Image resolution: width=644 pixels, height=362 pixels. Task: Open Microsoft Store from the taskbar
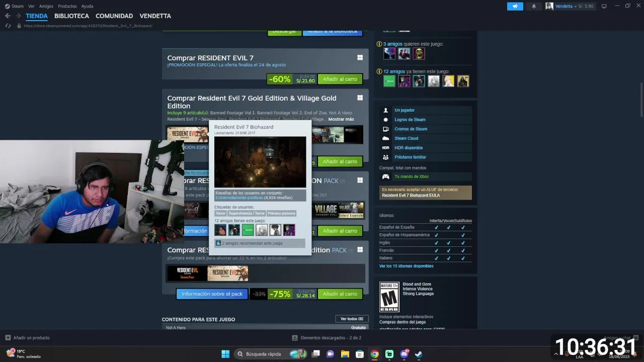point(360,354)
